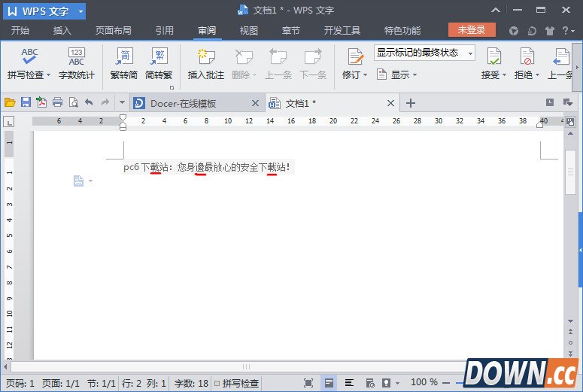Viewport: 583px width, 392px height.
Task: Click the undo arrow icon
Action: [x=89, y=102]
